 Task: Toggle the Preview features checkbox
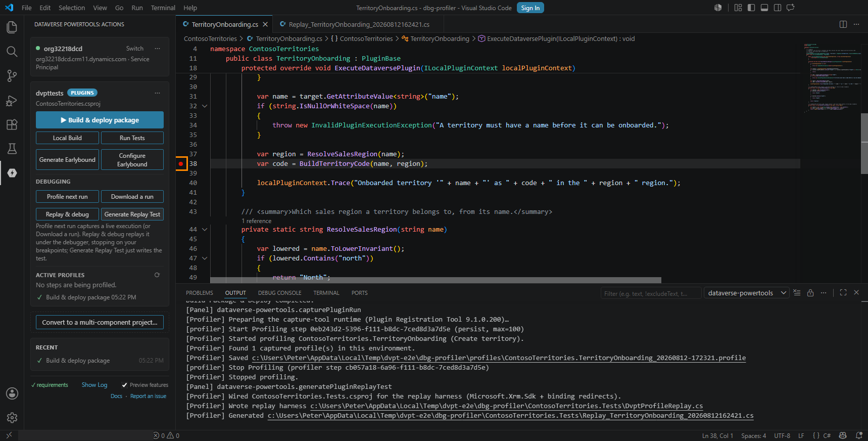click(124, 385)
